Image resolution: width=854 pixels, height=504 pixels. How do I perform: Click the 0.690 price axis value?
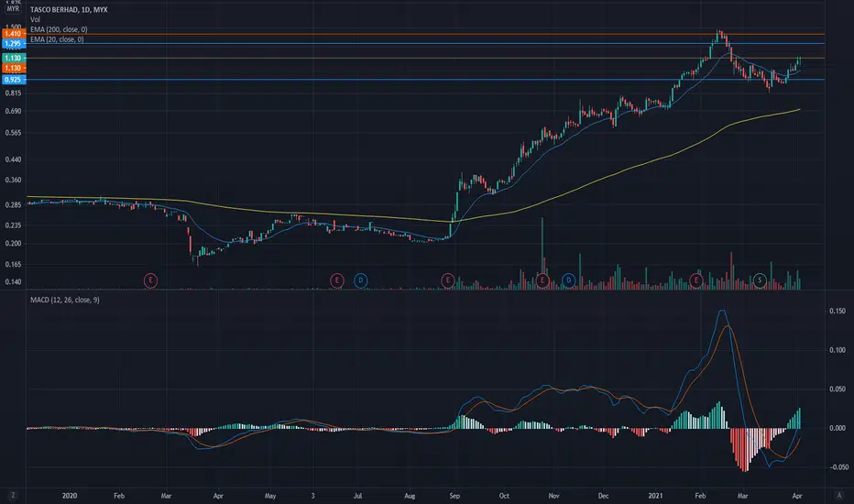[x=13, y=111]
